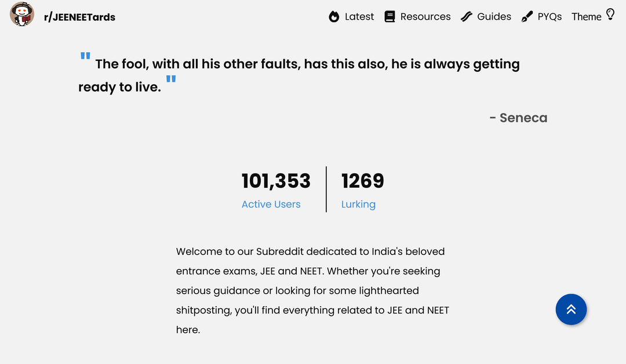Click the Seneca author attribution
The width and height of the screenshot is (626, 364).
click(518, 118)
